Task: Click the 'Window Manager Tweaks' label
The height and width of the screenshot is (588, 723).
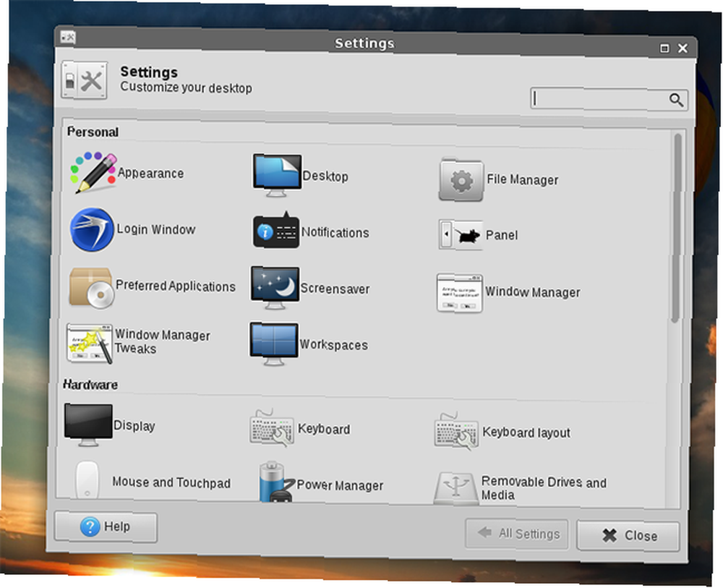Action: click(162, 341)
